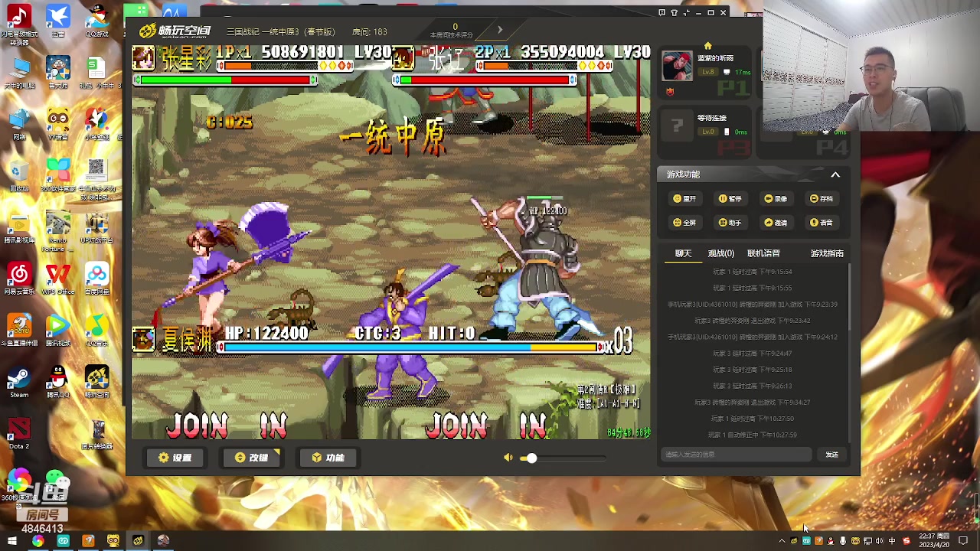Click the 重开 restart game button
Viewport: 980px width, 551px height.
point(684,199)
